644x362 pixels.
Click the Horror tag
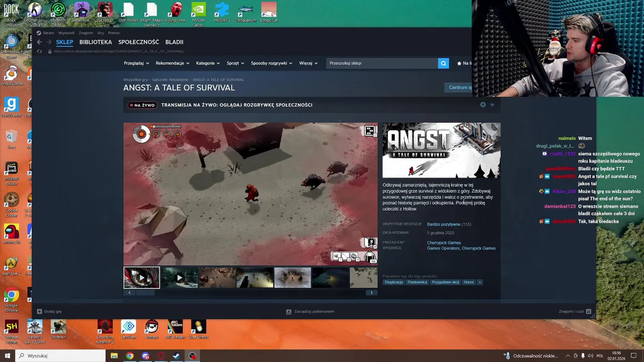[468, 282]
